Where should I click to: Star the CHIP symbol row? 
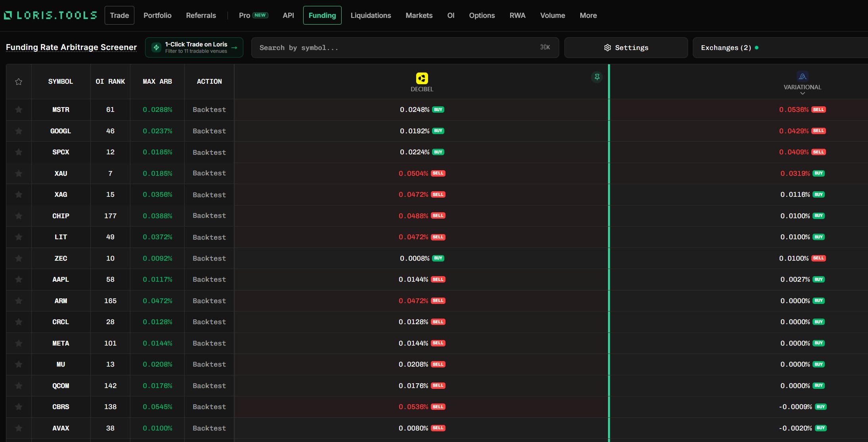tap(19, 216)
